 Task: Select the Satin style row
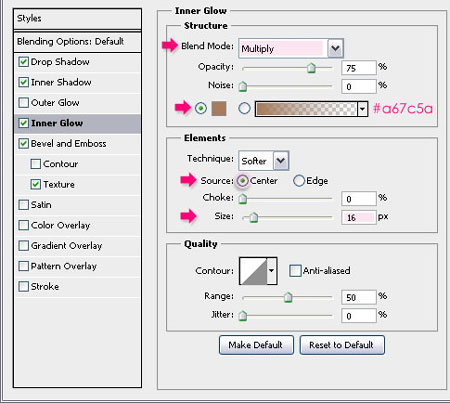click(x=78, y=205)
